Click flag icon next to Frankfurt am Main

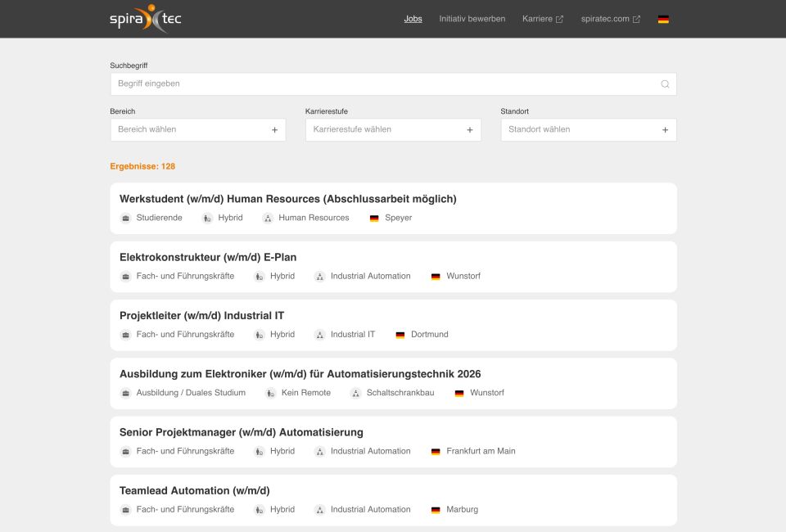436,451
